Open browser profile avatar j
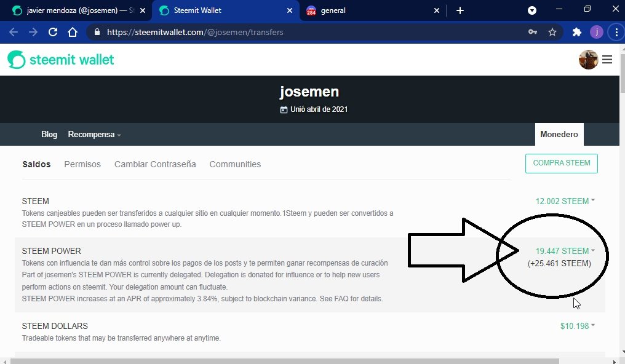 (597, 32)
